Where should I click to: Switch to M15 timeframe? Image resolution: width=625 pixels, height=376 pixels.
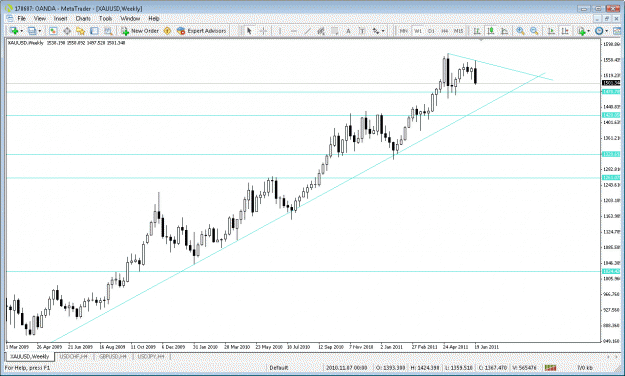(458, 31)
